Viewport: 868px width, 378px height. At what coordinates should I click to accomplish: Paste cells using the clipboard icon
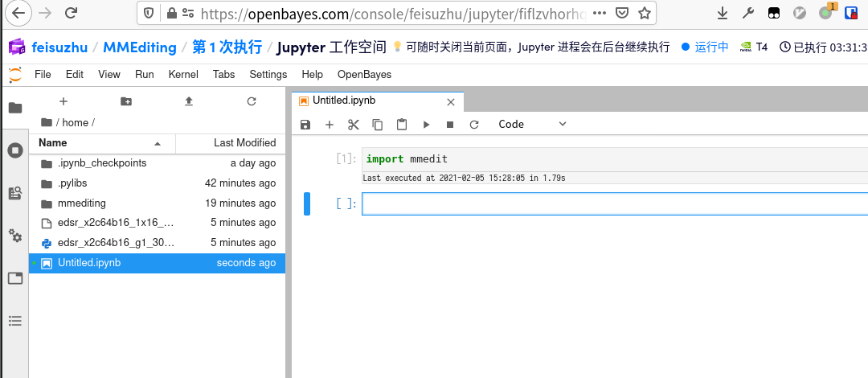[402, 125]
